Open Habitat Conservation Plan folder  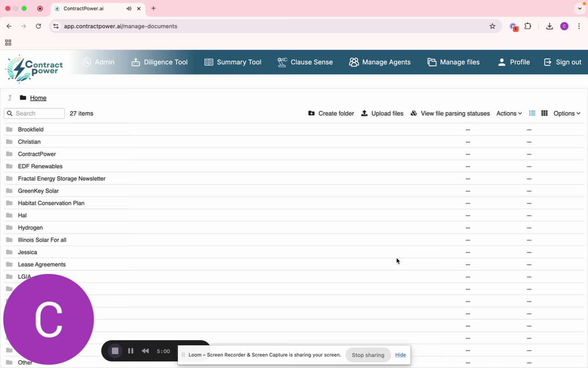click(x=51, y=203)
